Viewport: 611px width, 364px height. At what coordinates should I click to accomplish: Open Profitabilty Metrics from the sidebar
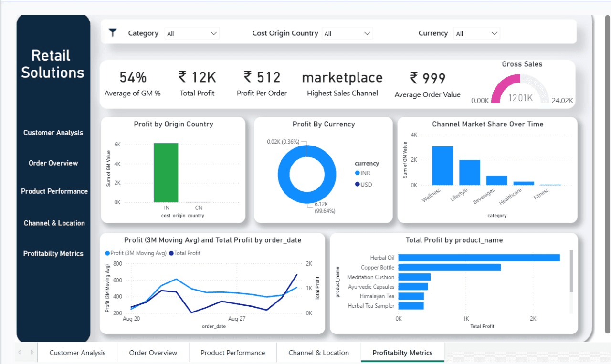coord(53,253)
